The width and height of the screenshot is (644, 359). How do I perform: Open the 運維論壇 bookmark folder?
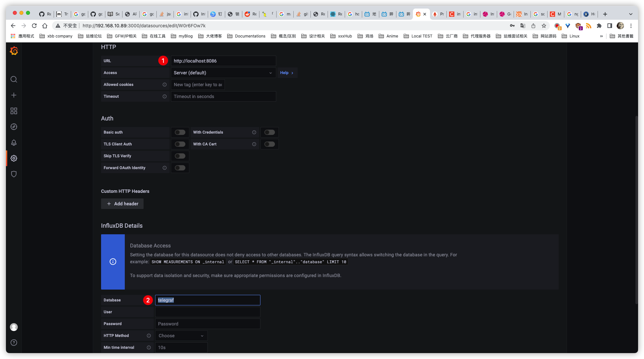point(90,36)
